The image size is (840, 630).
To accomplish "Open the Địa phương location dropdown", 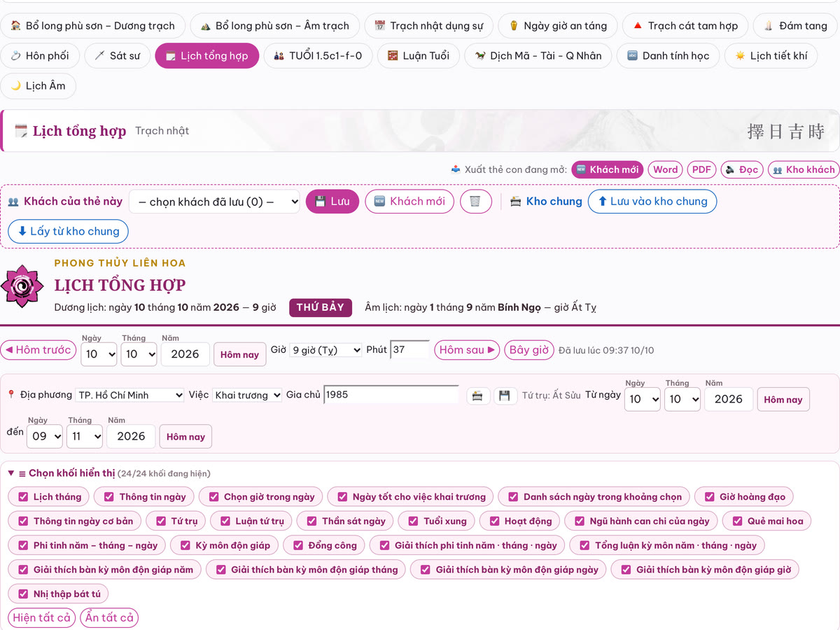I will tap(129, 395).
